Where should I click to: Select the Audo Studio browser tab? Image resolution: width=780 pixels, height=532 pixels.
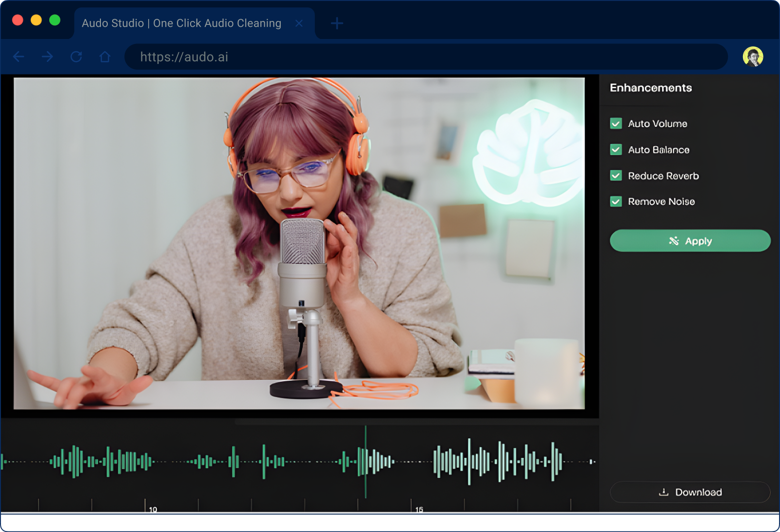tap(180, 23)
